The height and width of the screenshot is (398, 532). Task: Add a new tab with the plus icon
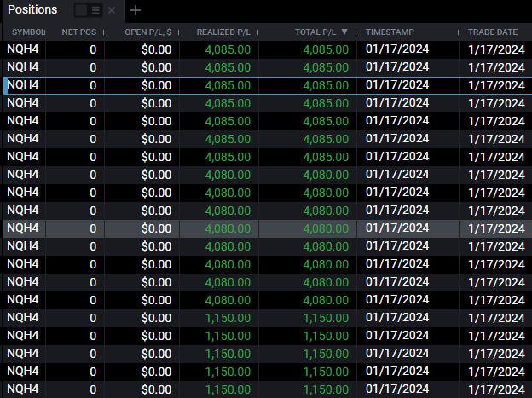(x=136, y=10)
